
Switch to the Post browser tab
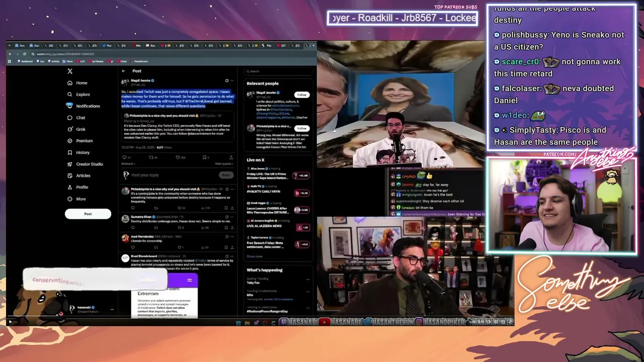[x=108, y=46]
